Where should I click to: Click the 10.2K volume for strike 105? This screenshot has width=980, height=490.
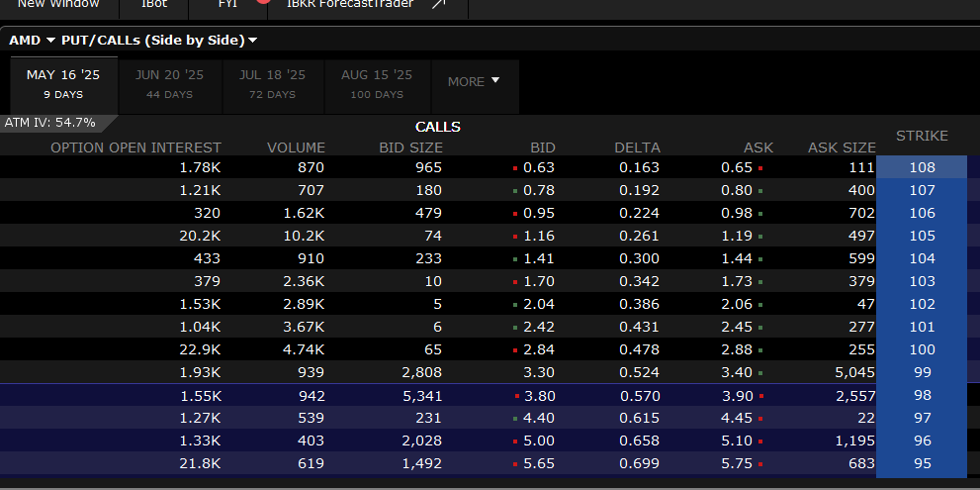pyautogui.click(x=304, y=236)
